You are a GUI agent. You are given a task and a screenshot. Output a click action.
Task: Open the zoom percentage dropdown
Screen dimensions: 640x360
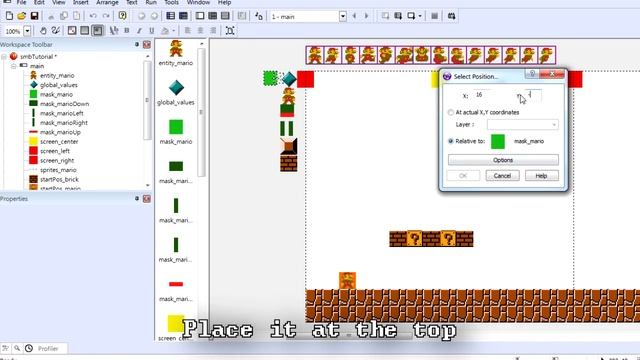click(x=27, y=31)
